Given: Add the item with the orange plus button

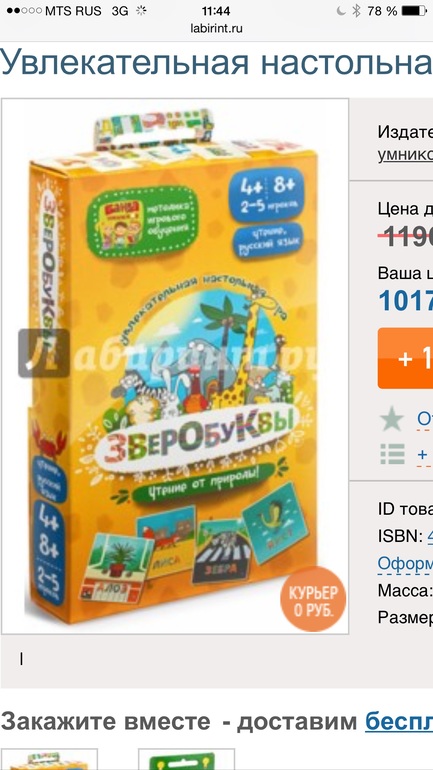Looking at the screenshot, I should [406, 358].
